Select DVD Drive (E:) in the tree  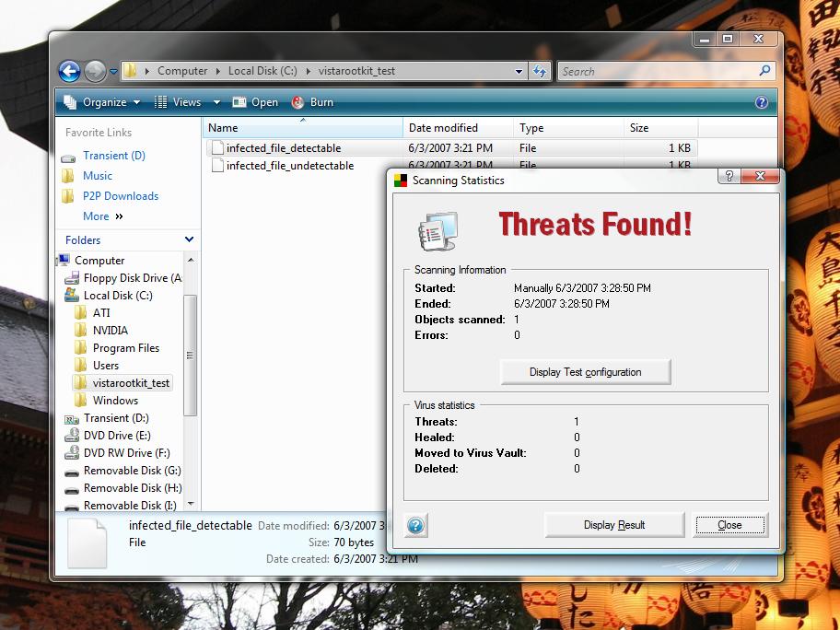tap(117, 436)
